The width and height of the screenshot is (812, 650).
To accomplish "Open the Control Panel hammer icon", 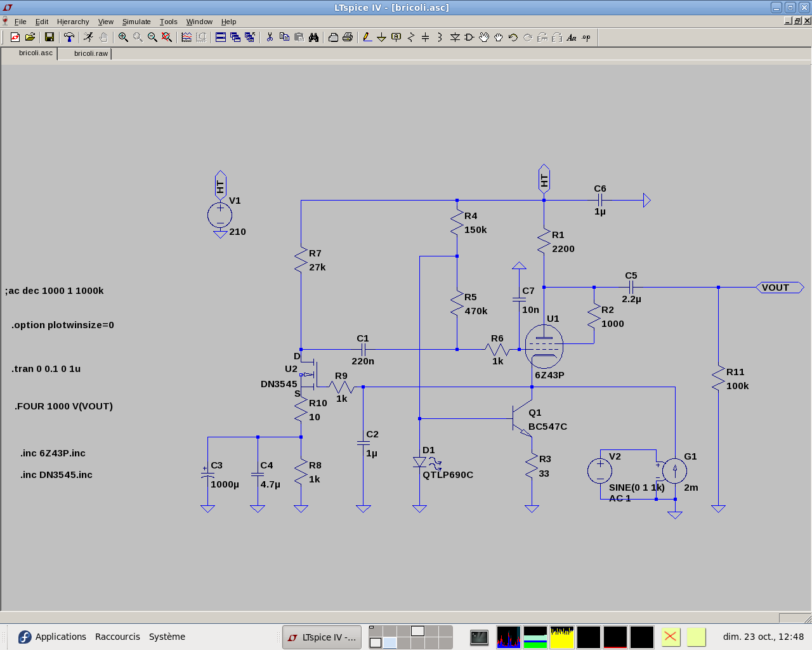I will point(69,37).
